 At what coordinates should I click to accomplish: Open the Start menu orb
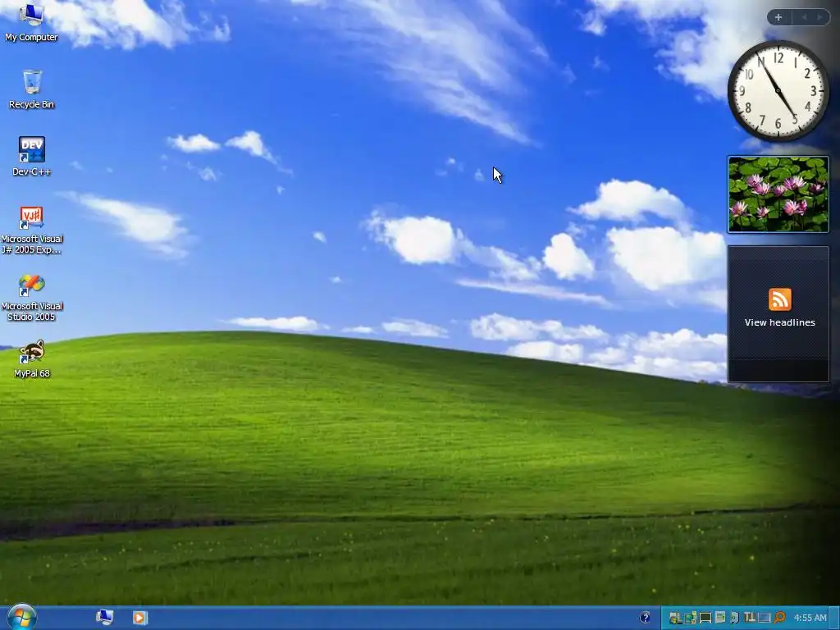(x=21, y=617)
